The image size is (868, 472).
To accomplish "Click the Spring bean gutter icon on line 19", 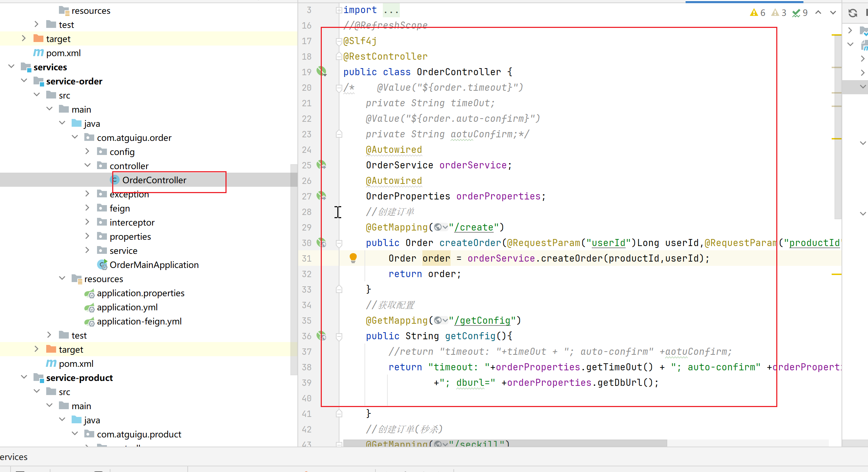I will 322,72.
